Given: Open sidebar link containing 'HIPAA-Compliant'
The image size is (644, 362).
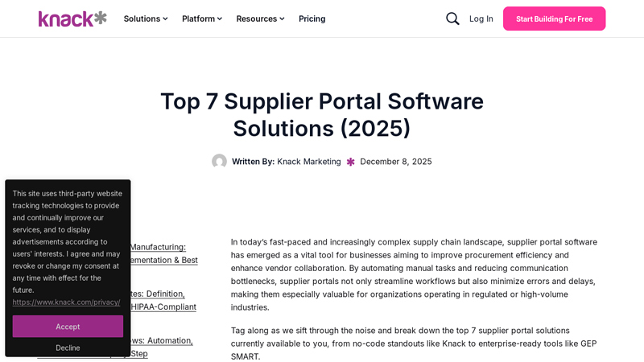Looking at the screenshot, I should pyautogui.click(x=163, y=300).
